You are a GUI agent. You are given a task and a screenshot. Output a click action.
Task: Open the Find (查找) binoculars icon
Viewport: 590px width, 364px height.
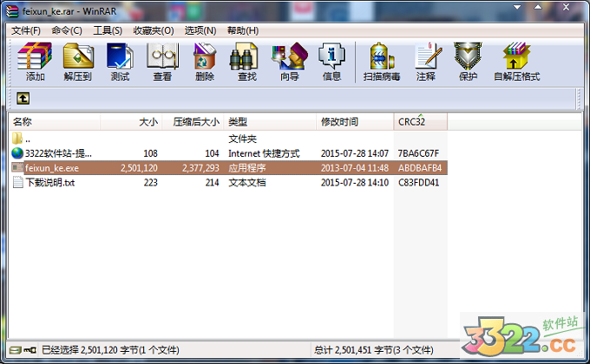(244, 56)
